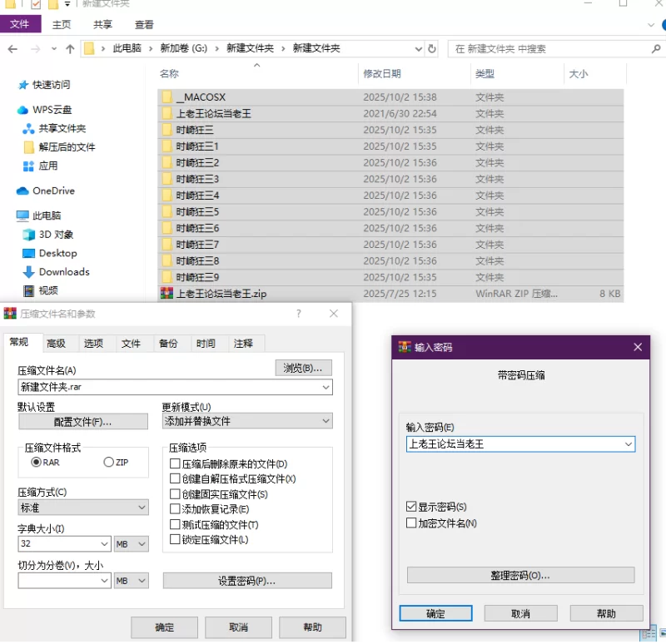
Task: Click the __MACOSX folder icon
Action: point(166,97)
